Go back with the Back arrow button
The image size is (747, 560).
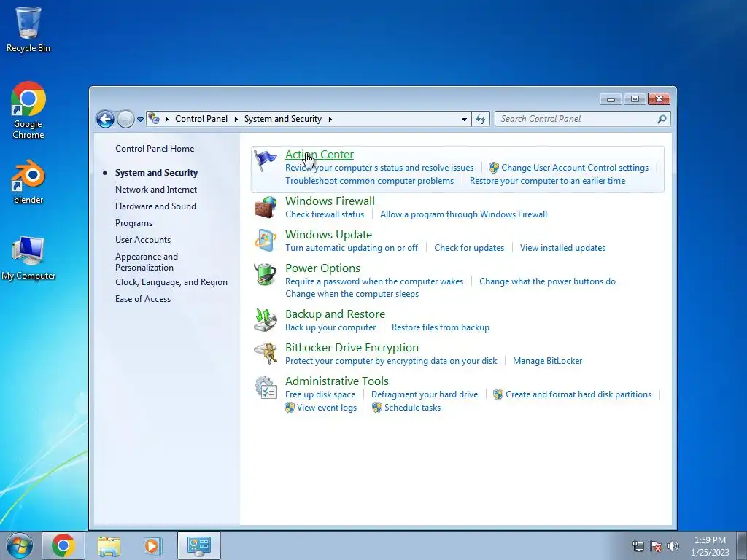click(105, 119)
